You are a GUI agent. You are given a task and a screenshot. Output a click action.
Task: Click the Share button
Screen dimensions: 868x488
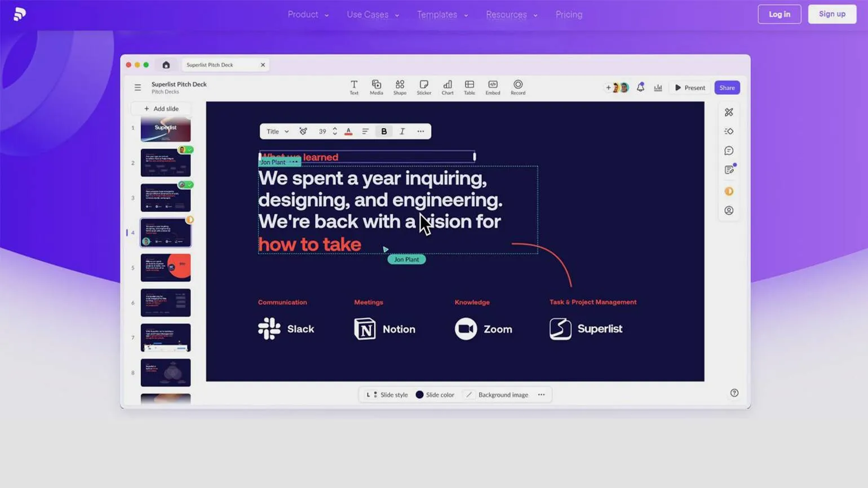727,87
